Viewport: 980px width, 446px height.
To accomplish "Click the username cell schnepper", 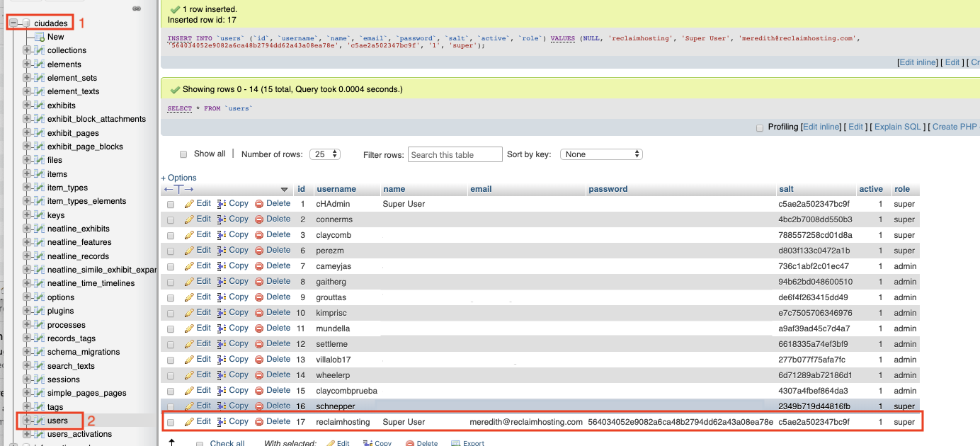I will pos(336,406).
